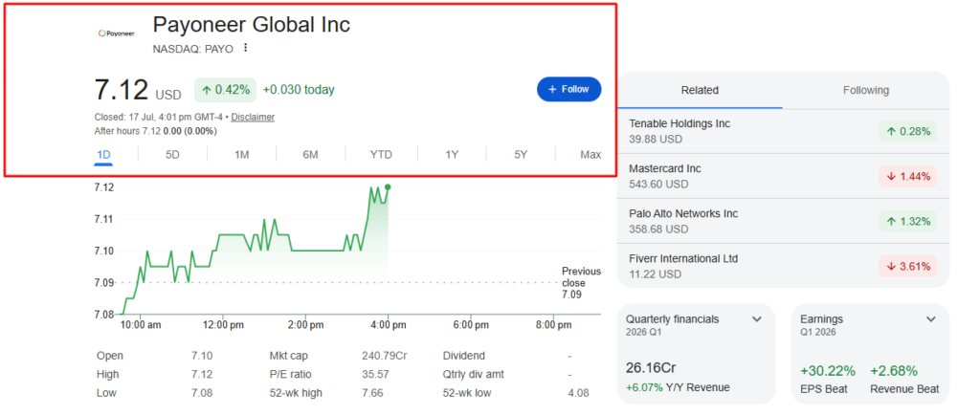Click the +0.030 today text
Viewport: 980px width, 416px height.
[x=299, y=90]
